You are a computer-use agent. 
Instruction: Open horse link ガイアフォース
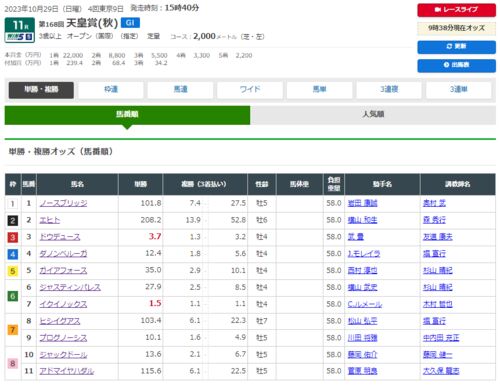[63, 271]
